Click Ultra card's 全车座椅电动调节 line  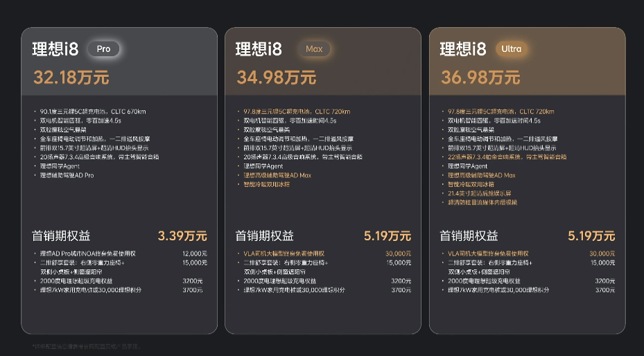click(503, 139)
